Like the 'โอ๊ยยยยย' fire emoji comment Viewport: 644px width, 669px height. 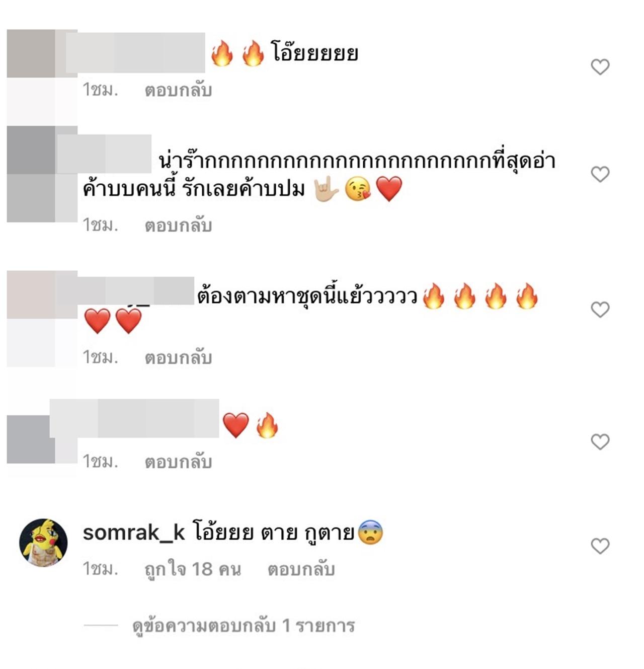pyautogui.click(x=600, y=66)
